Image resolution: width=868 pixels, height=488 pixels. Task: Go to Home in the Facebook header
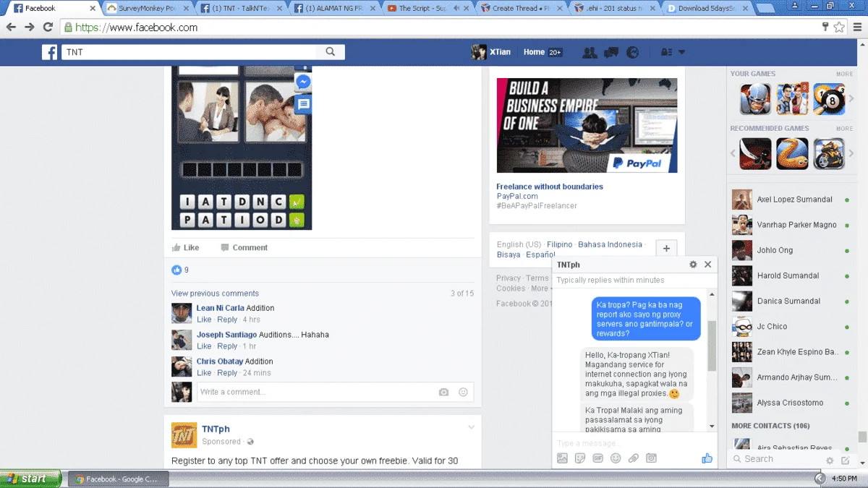click(534, 52)
